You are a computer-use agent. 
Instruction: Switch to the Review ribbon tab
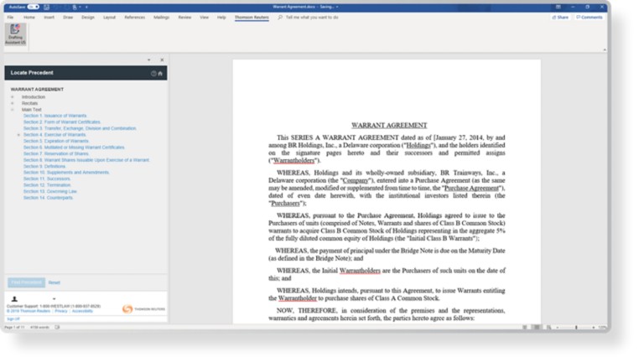point(184,18)
